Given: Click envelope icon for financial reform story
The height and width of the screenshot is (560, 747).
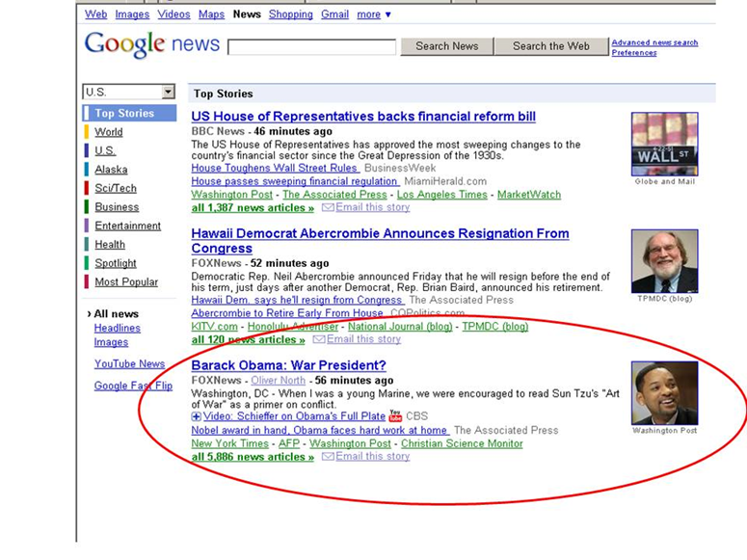Looking at the screenshot, I should [x=328, y=207].
